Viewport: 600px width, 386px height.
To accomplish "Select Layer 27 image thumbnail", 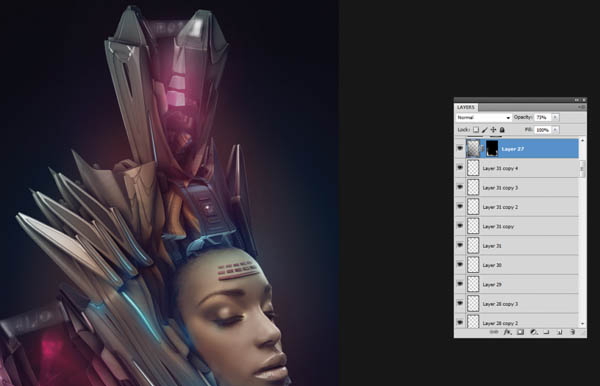I will tap(473, 148).
